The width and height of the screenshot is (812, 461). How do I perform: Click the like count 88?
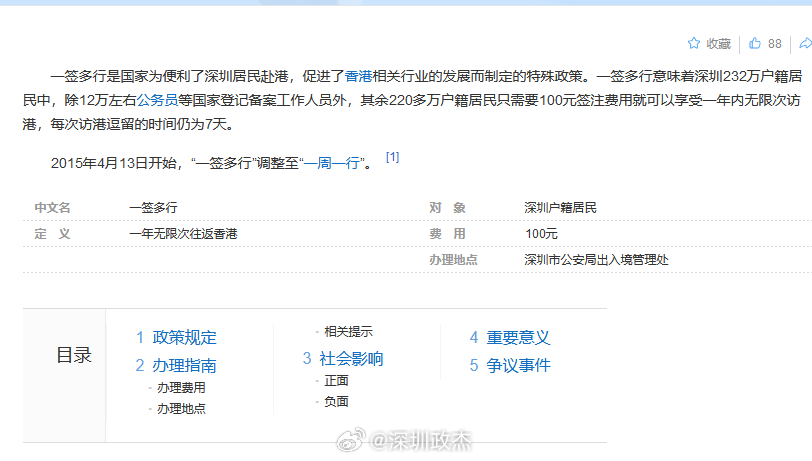pyautogui.click(x=775, y=44)
